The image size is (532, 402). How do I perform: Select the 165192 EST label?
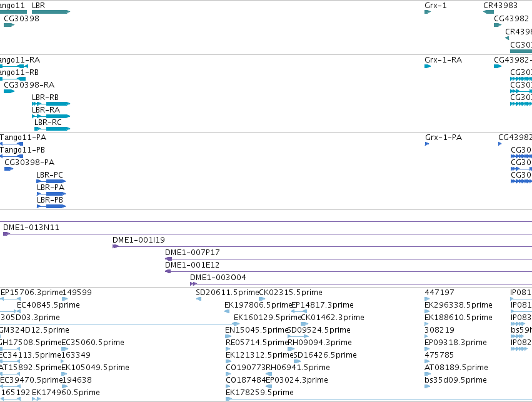click(x=16, y=393)
